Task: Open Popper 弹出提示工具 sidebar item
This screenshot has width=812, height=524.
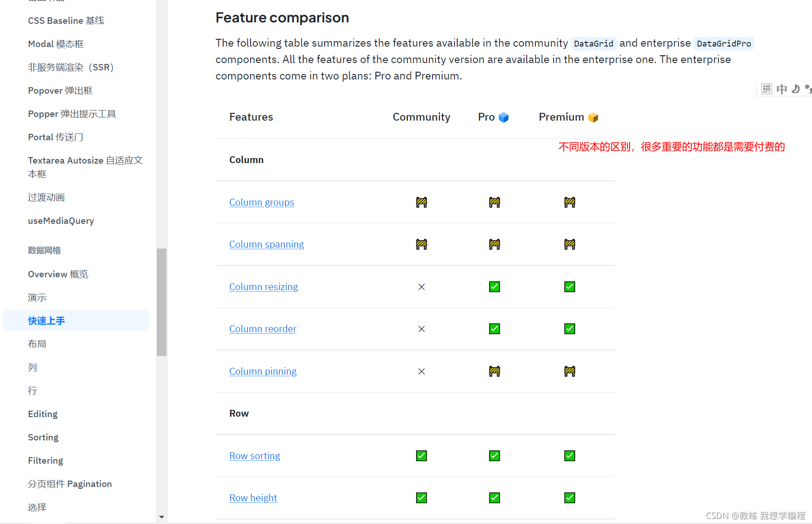Action: point(72,114)
